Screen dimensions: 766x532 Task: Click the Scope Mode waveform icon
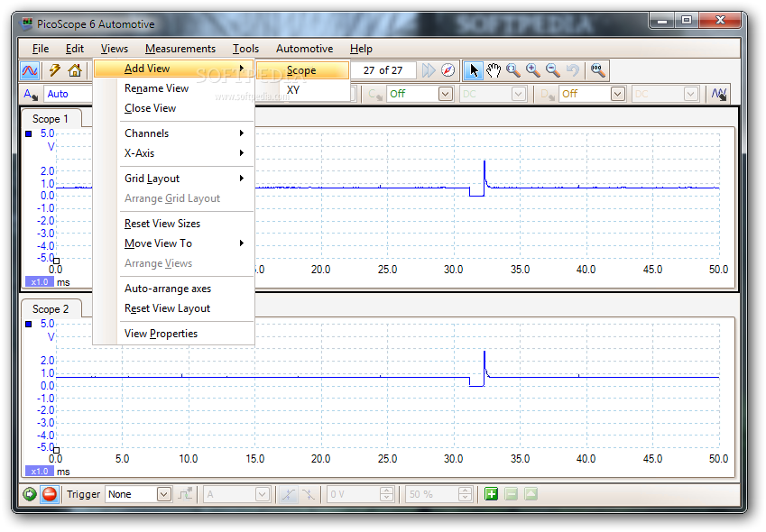pyautogui.click(x=30, y=70)
